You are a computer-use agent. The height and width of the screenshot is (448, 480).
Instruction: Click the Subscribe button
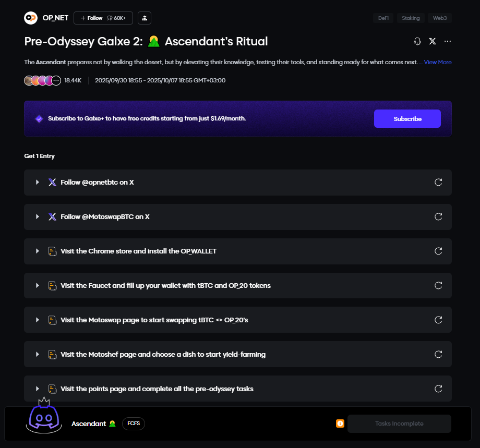(x=407, y=119)
